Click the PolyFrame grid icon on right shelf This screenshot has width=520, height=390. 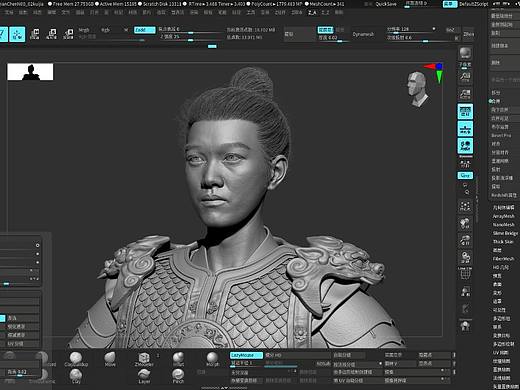click(x=465, y=274)
